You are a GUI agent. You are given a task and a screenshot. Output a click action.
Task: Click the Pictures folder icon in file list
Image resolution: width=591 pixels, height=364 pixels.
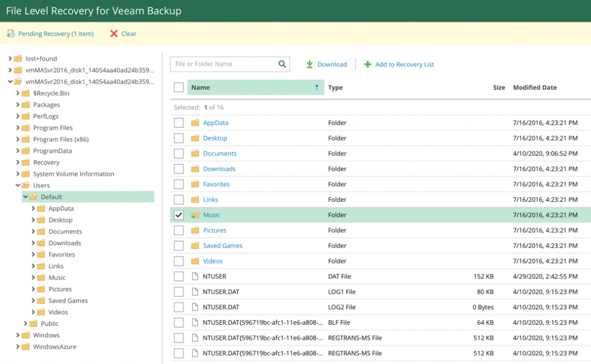(195, 230)
